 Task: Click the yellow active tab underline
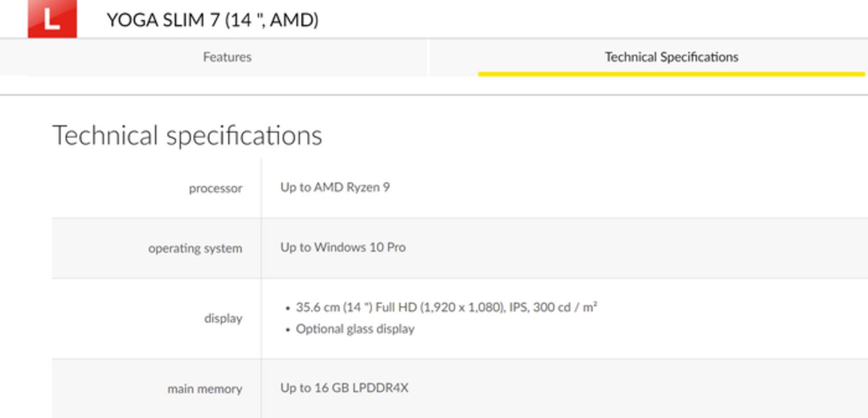pyautogui.click(x=671, y=74)
